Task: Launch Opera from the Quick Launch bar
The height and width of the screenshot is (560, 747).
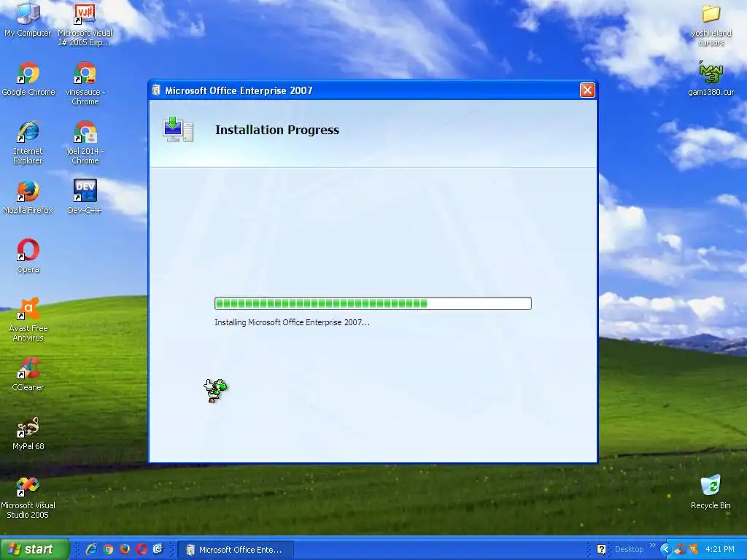Action: click(142, 549)
